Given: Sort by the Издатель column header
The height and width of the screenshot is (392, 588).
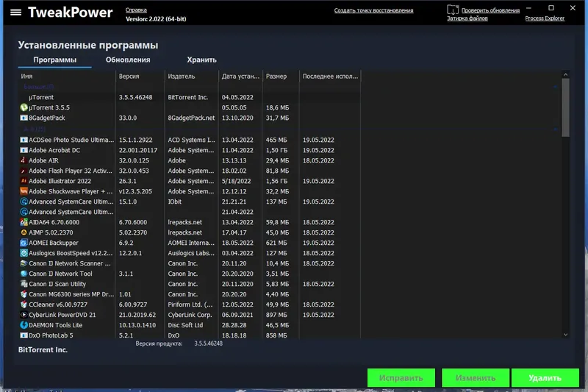Looking at the screenshot, I should 192,76.
